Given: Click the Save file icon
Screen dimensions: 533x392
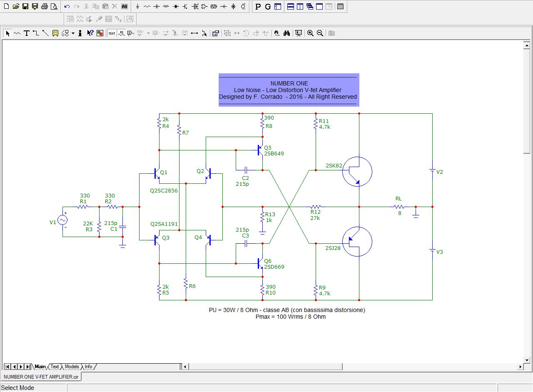Looking at the screenshot, I should coord(25,7).
